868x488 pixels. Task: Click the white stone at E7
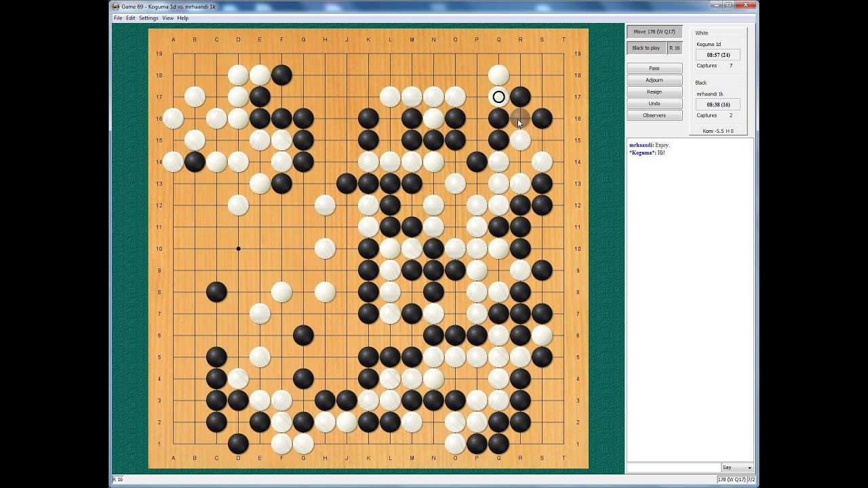[260, 314]
